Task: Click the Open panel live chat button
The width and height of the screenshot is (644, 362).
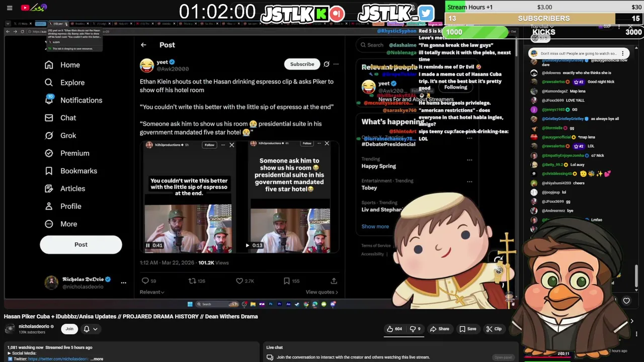Action: pos(503,357)
